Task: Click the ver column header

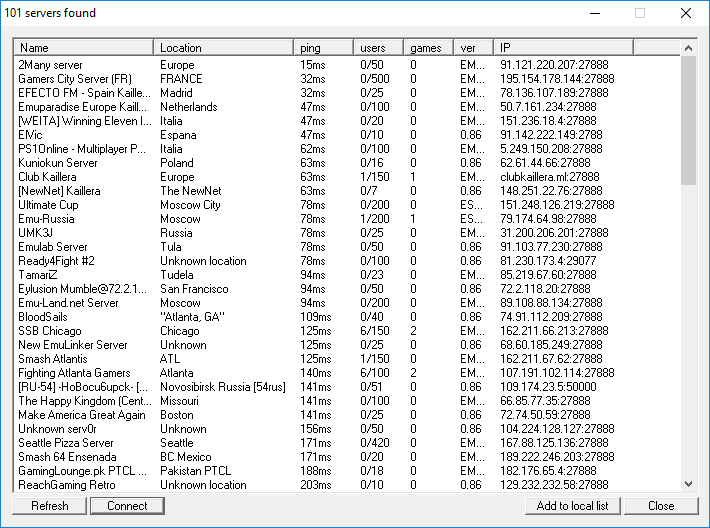Action: [473, 48]
